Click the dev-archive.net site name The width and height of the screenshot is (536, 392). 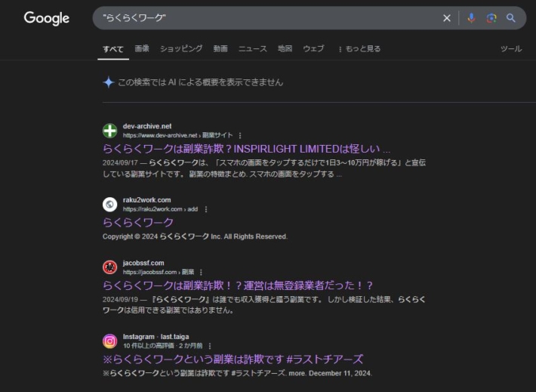pyautogui.click(x=147, y=126)
